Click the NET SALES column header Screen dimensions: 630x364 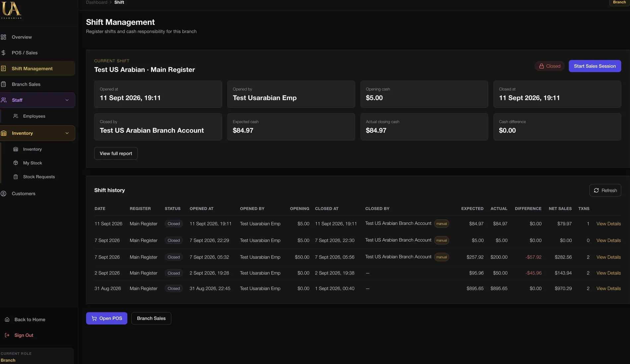560,209
